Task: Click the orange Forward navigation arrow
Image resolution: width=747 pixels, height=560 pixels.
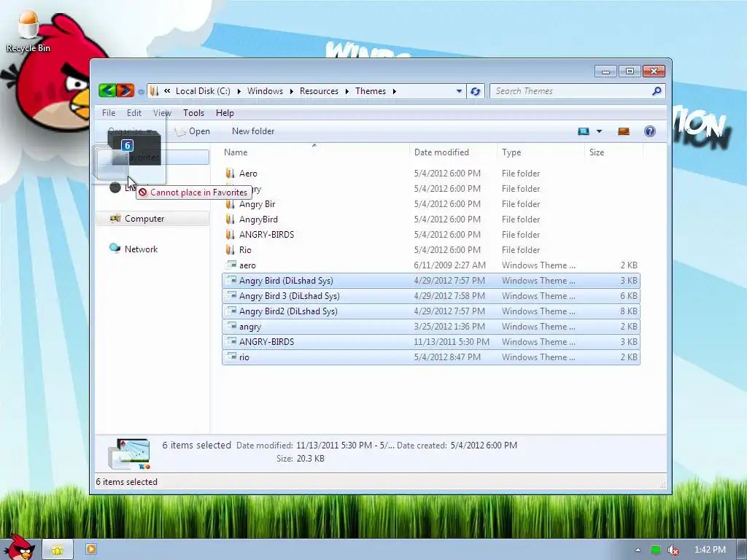Action: click(x=125, y=90)
